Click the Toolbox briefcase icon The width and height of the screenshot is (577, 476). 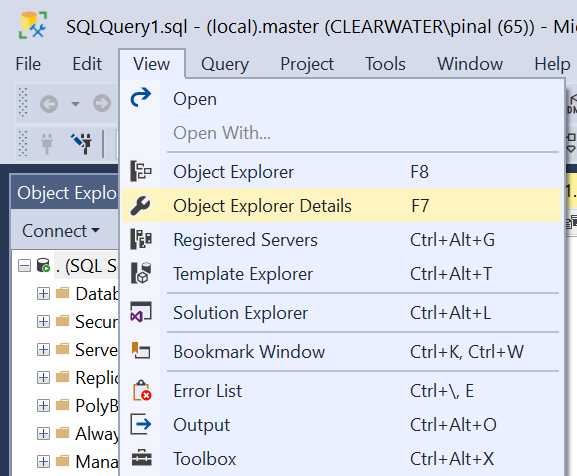pyautogui.click(x=142, y=458)
